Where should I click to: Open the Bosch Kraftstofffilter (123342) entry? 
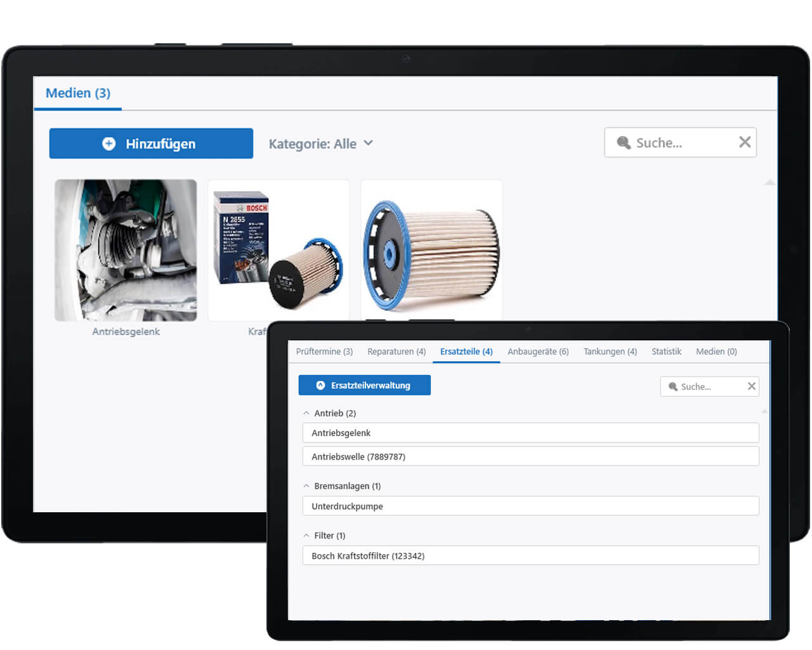[530, 555]
